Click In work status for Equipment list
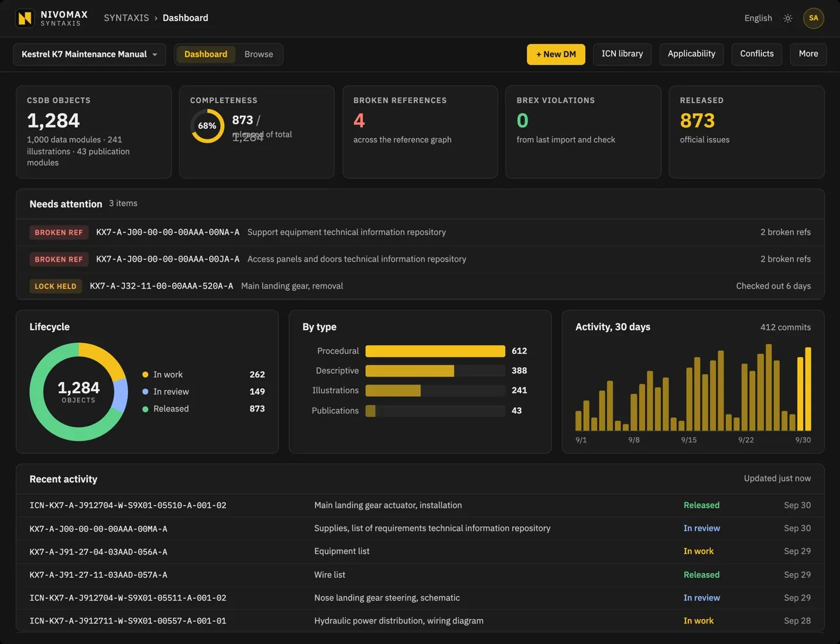The width and height of the screenshot is (840, 644). 698,551
